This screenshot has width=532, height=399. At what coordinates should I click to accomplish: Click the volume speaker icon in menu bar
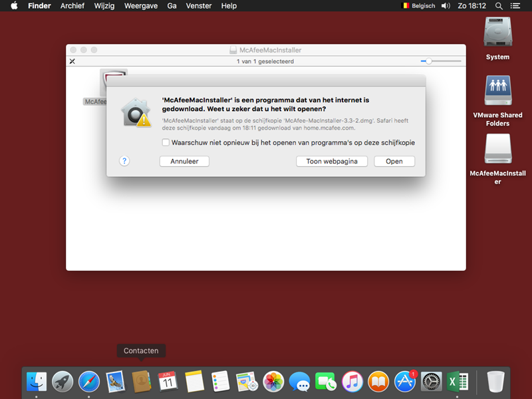(x=446, y=6)
